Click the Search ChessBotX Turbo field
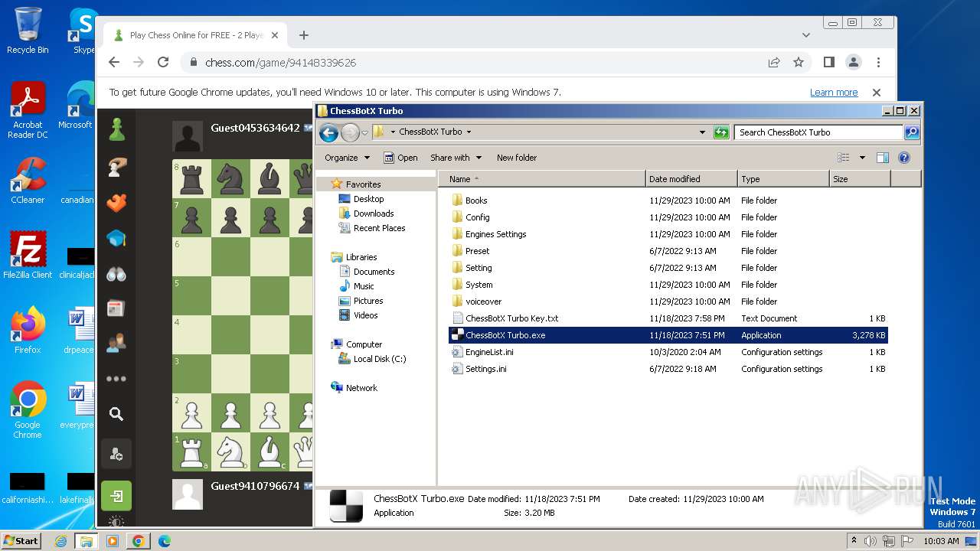This screenshot has height=551, width=980. (x=818, y=132)
